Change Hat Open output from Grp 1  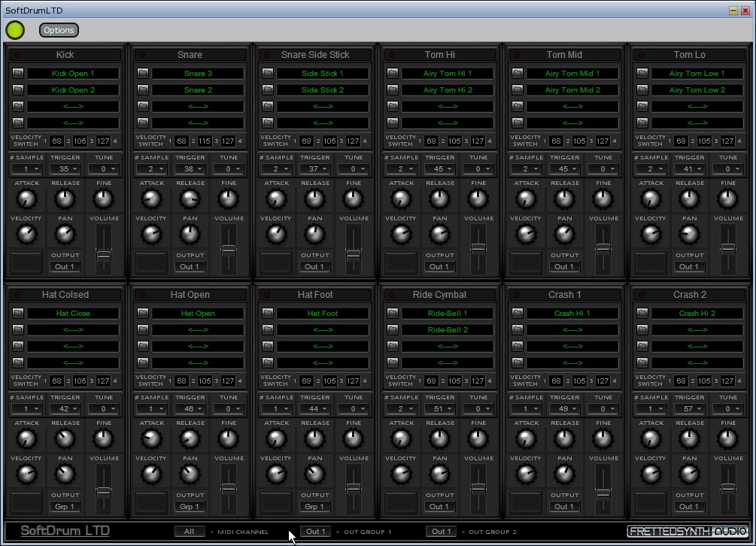190,506
